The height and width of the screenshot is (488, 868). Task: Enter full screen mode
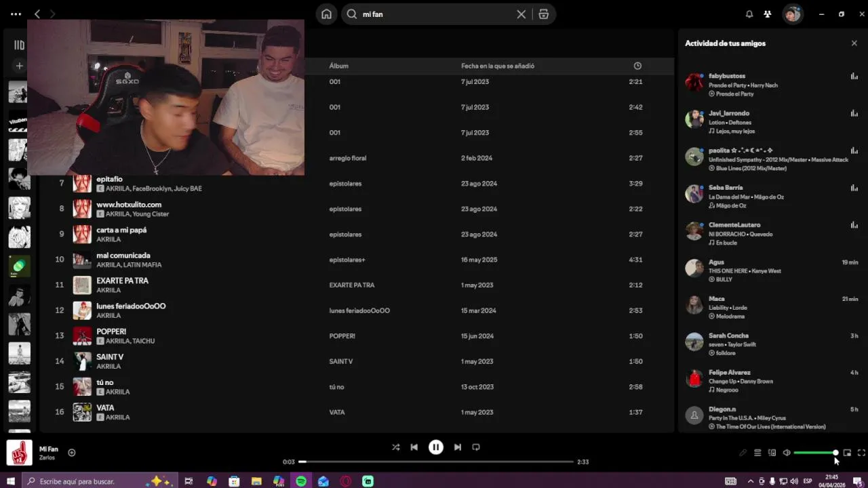point(861,453)
